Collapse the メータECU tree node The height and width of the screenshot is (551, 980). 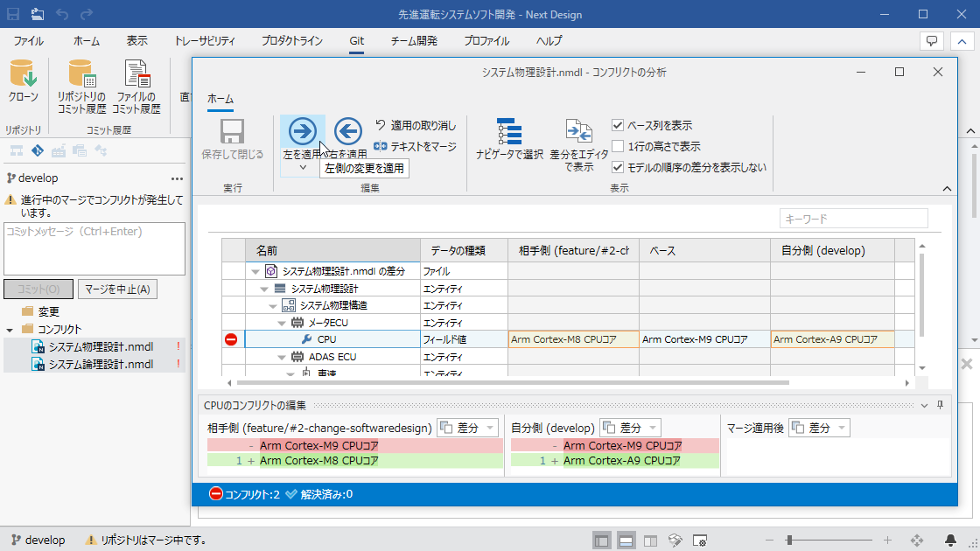point(281,323)
